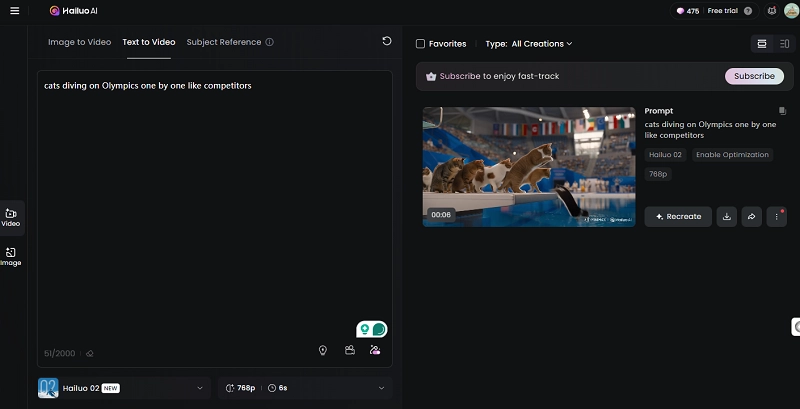The height and width of the screenshot is (409, 800).
Task: Clear prompt with the eraser icon
Action: tap(90, 353)
